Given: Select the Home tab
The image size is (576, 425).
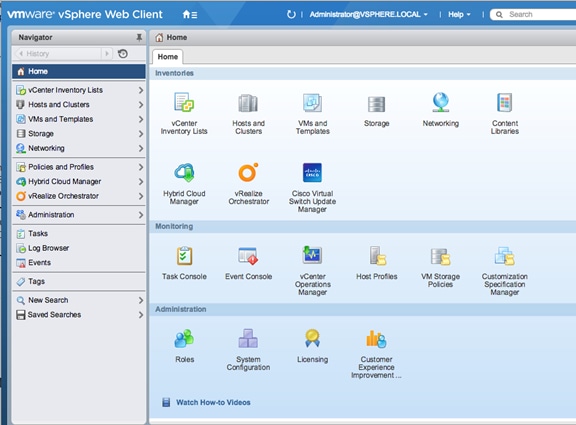Looking at the screenshot, I should pyautogui.click(x=168, y=57).
